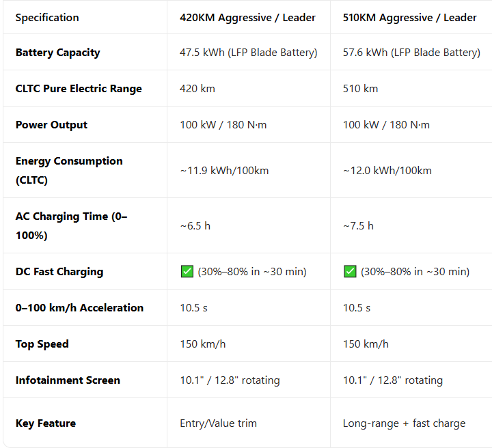Click the 57.6 kWh battery cell
Screen dimensions: 492x448
pos(411,53)
